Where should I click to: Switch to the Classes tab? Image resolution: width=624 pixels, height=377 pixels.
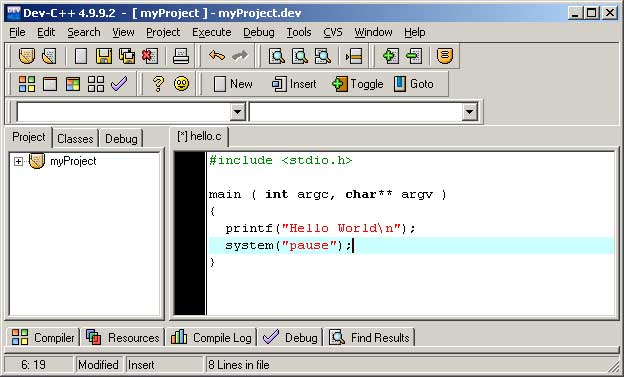click(75, 139)
